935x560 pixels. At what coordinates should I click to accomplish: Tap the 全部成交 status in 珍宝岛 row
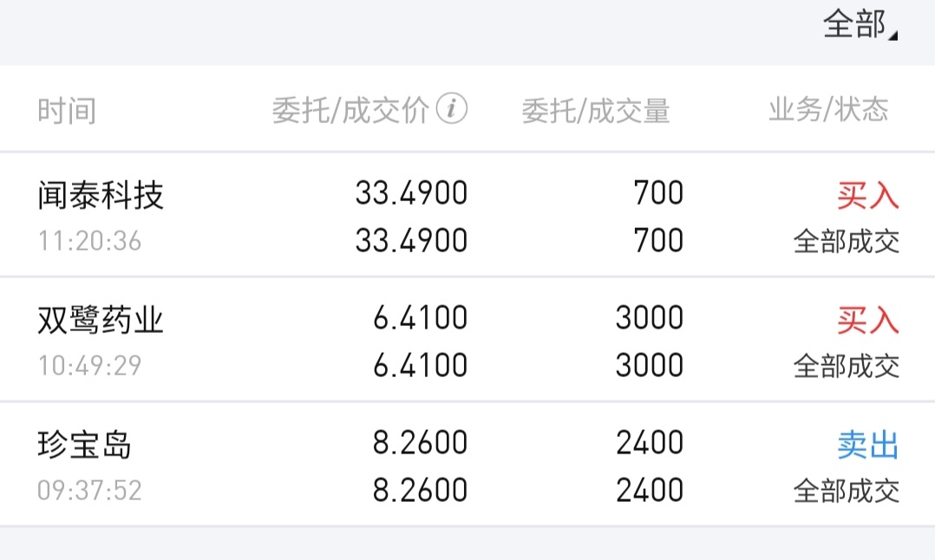pos(847,491)
